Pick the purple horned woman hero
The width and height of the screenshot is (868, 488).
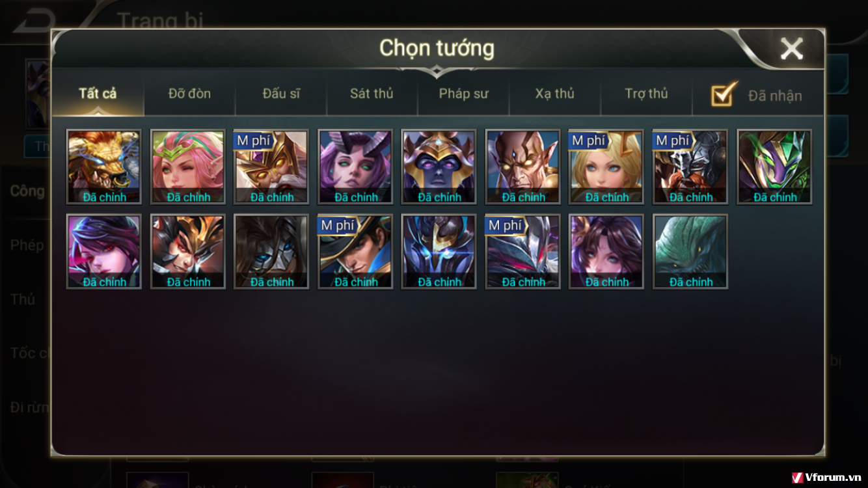tap(355, 167)
